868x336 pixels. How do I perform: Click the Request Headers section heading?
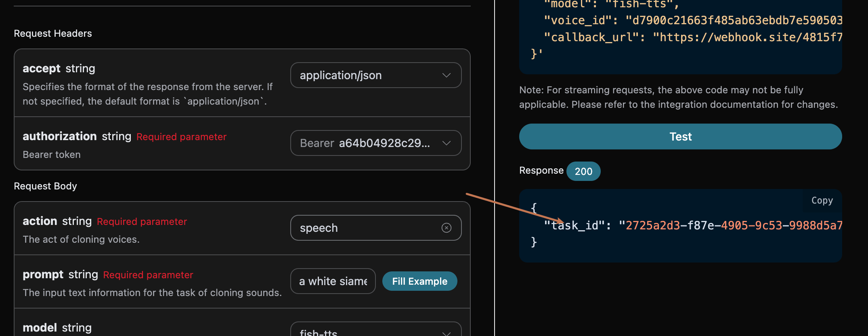pyautogui.click(x=53, y=34)
